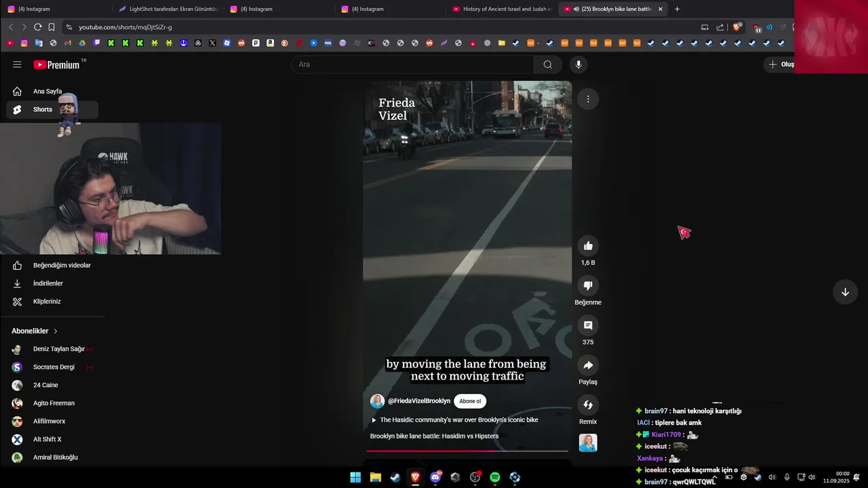Open Beğendiğim videolar in sidebar
This screenshot has width=868, height=488.
[x=52, y=266]
